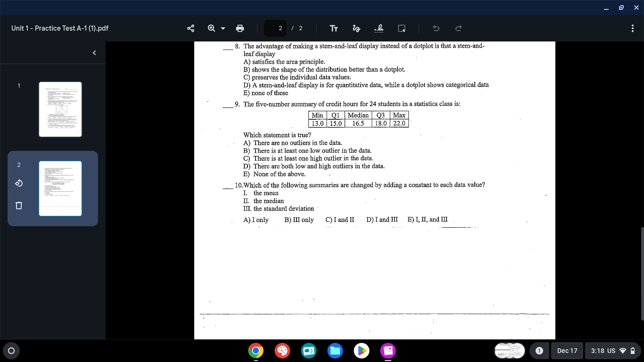
Task: Delete page 2 with the trash icon
Action: (x=19, y=206)
